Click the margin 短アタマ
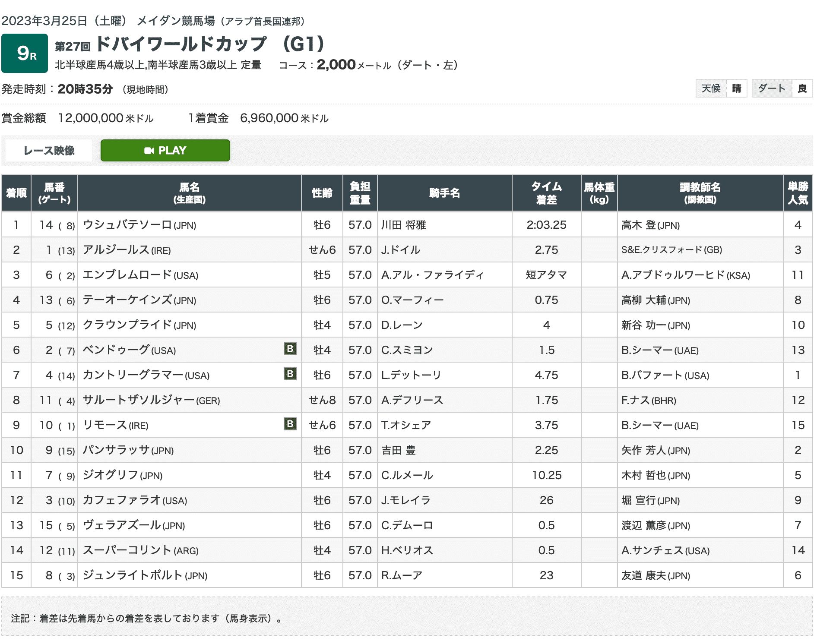Image resolution: width=814 pixels, height=644 pixels. tap(547, 275)
